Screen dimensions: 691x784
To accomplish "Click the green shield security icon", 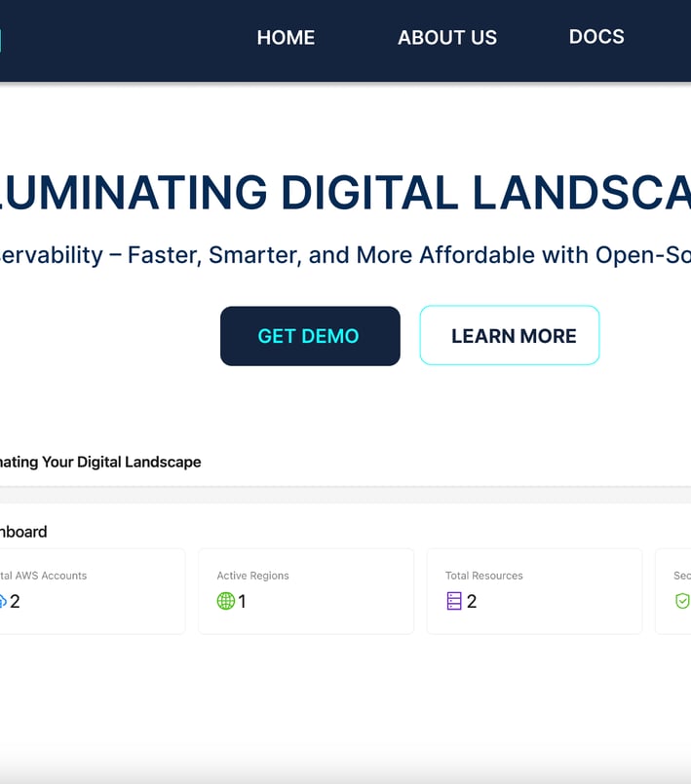I will coord(682,601).
